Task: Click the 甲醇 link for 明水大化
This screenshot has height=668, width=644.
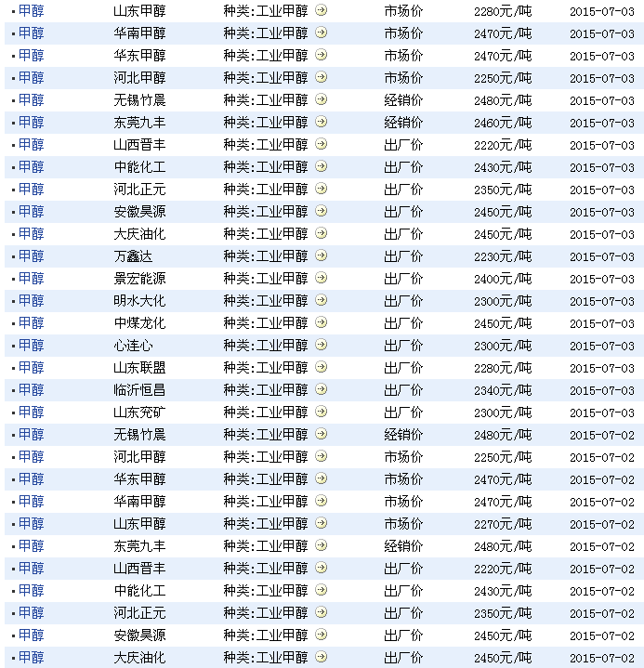Action: tap(31, 301)
